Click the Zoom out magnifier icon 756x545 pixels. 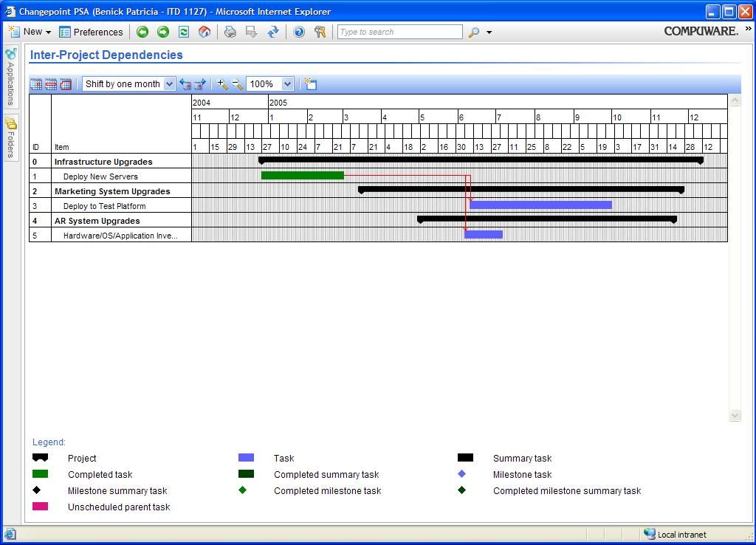[237, 84]
